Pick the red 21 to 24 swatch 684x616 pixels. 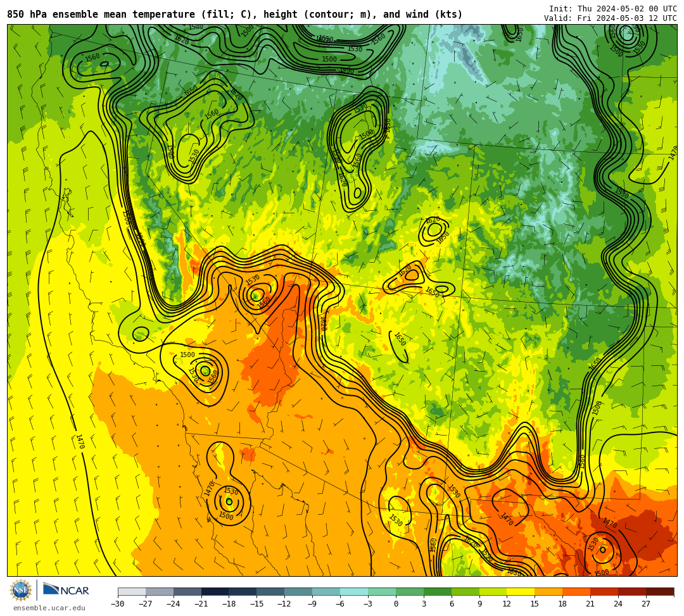pyautogui.click(x=605, y=591)
